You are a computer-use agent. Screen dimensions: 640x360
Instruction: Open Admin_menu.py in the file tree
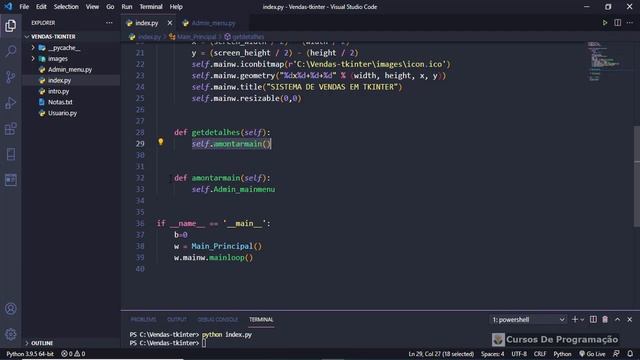pos(70,70)
